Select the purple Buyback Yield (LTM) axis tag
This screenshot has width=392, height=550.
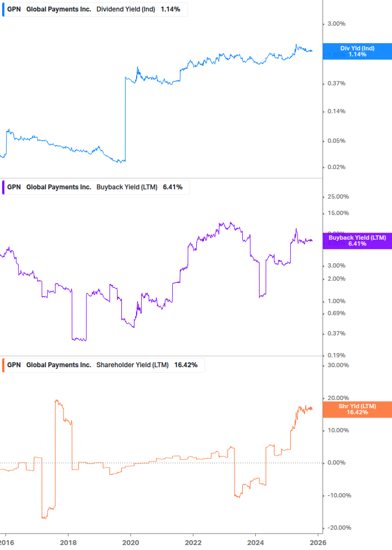click(357, 241)
